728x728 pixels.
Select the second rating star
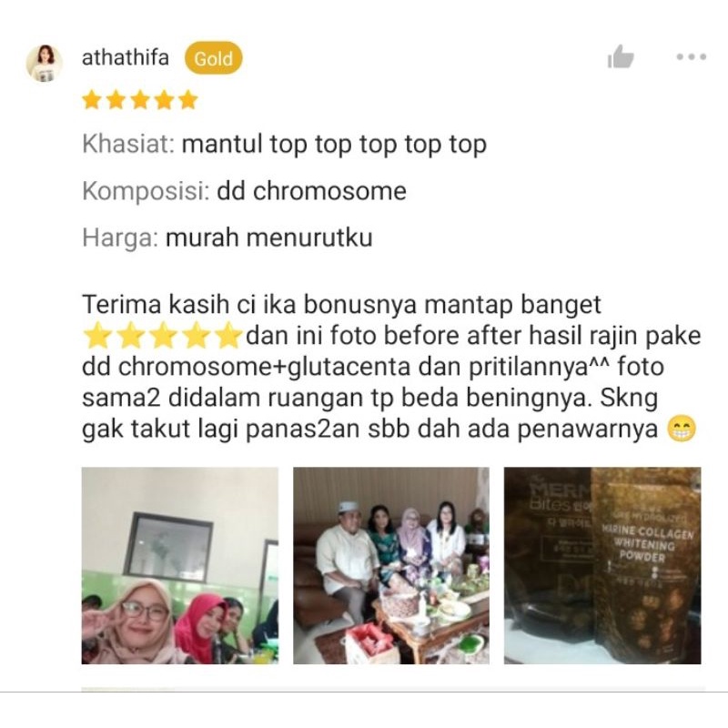(116, 100)
